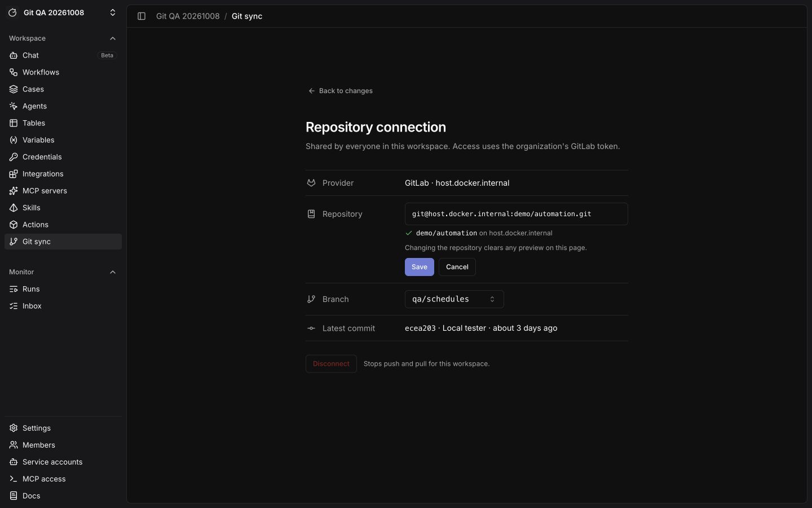812x508 pixels.
Task: Cancel repository editing
Action: [x=457, y=267]
